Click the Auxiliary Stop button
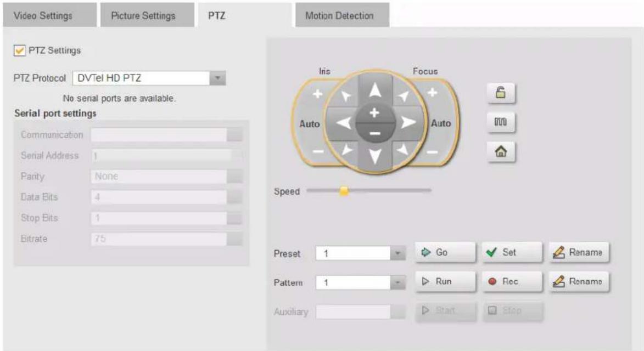This screenshot has width=644, height=351. point(513,311)
